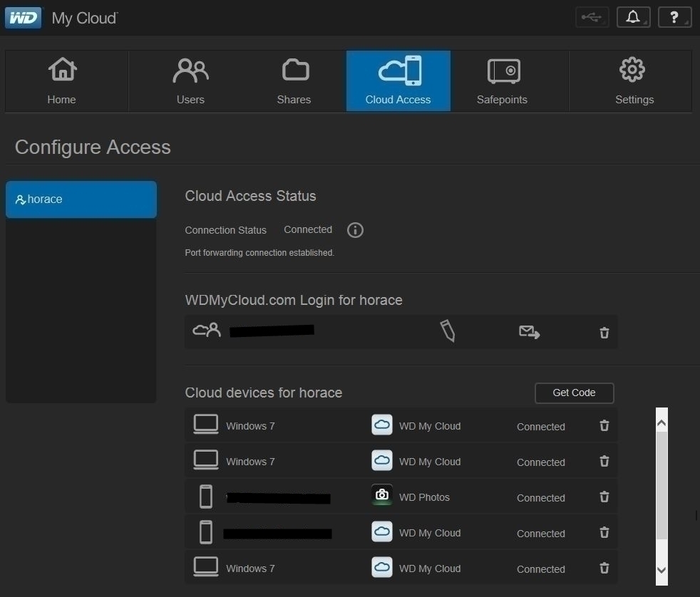Select user horace in the sidebar
The height and width of the screenshot is (597, 700).
point(81,199)
